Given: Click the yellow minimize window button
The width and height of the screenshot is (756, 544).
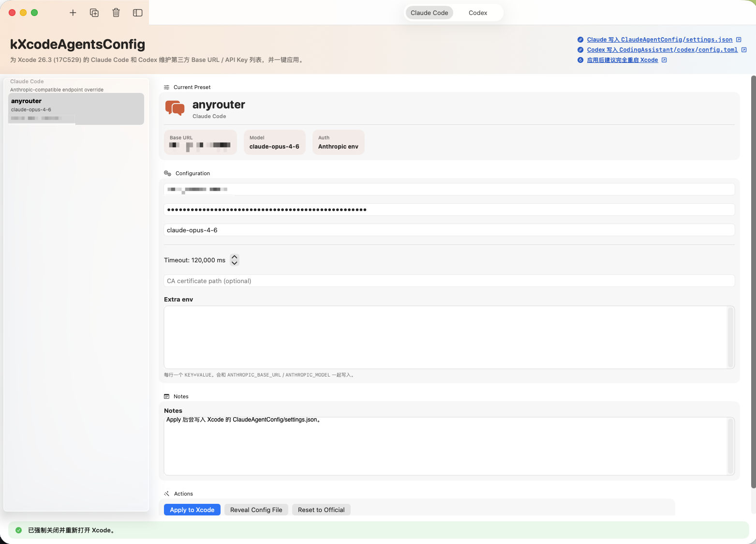Looking at the screenshot, I should coord(23,13).
